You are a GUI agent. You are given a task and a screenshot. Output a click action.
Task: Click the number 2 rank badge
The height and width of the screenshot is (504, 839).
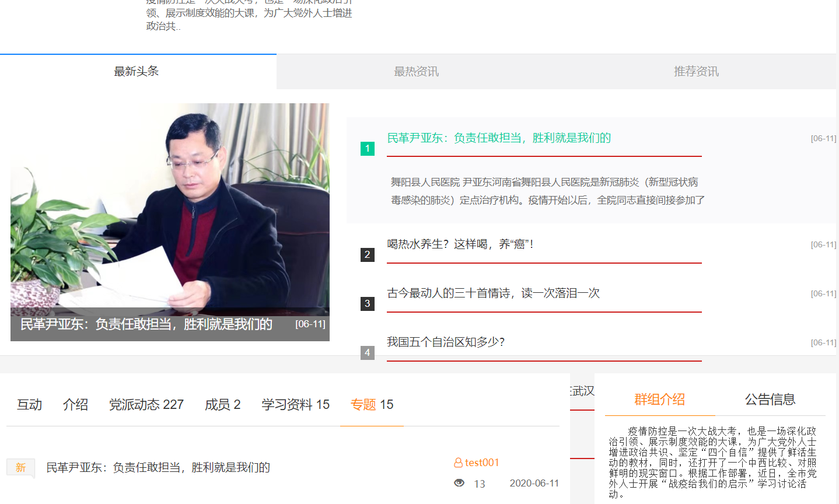pos(367,255)
